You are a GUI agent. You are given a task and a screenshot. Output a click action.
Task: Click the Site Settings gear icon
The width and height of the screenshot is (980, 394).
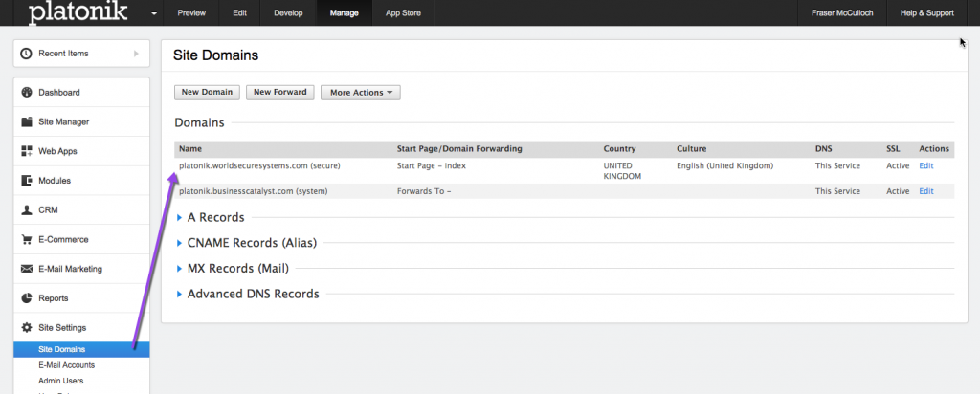pos(27,328)
